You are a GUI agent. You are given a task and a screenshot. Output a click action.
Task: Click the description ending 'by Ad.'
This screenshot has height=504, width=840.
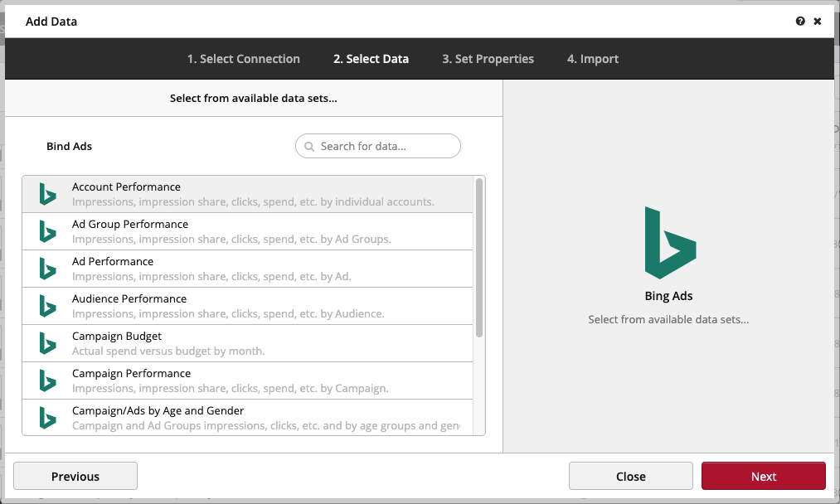[x=211, y=276]
